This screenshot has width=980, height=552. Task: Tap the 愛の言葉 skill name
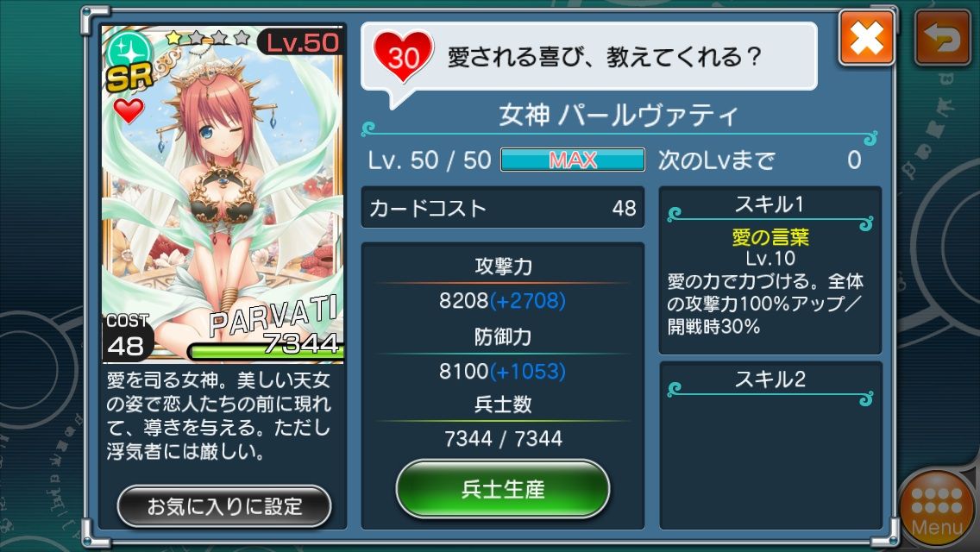tap(770, 237)
